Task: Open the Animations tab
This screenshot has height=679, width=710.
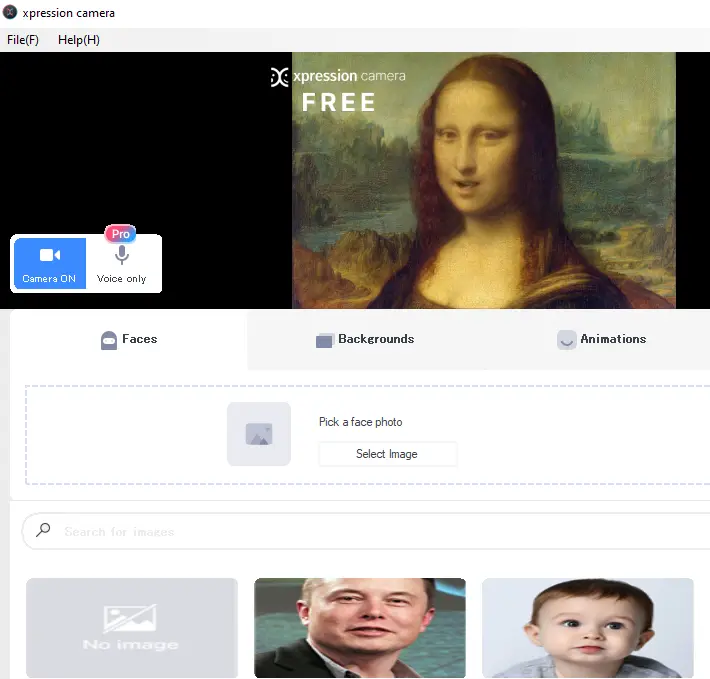Action: [x=602, y=340]
